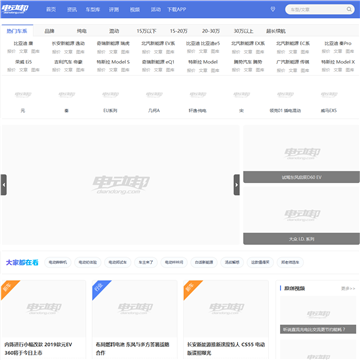Open the 下载APP navigation item

176,10
